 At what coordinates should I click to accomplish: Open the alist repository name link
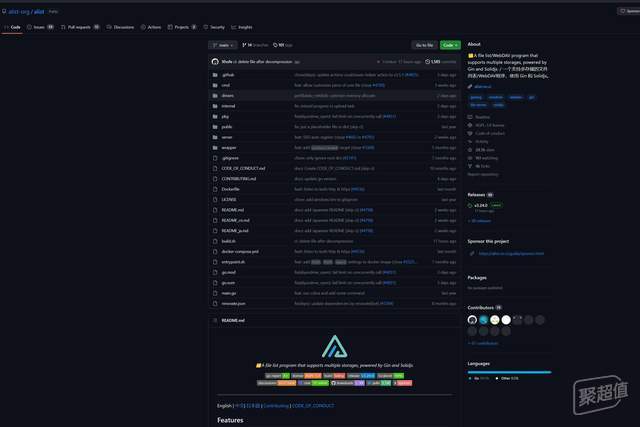(x=39, y=12)
